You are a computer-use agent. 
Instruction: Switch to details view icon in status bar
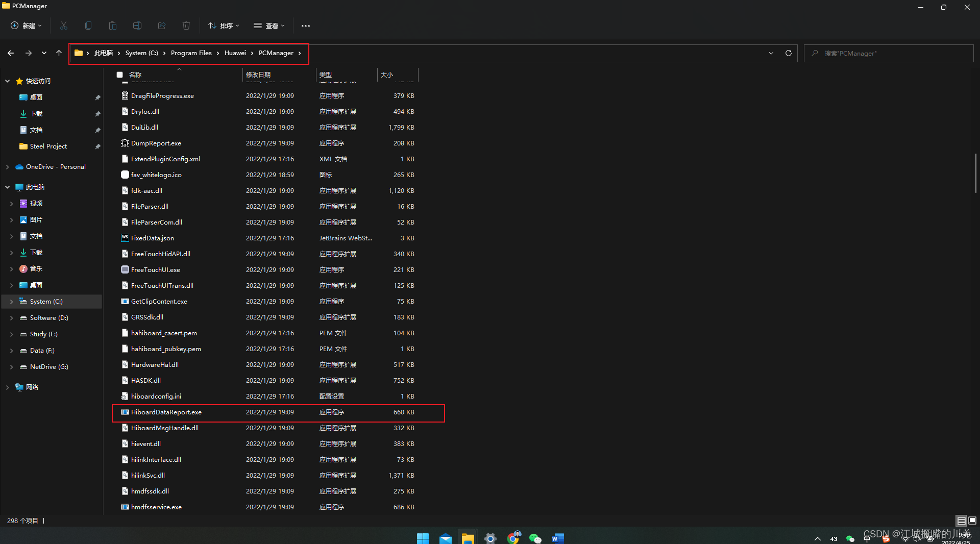961,521
